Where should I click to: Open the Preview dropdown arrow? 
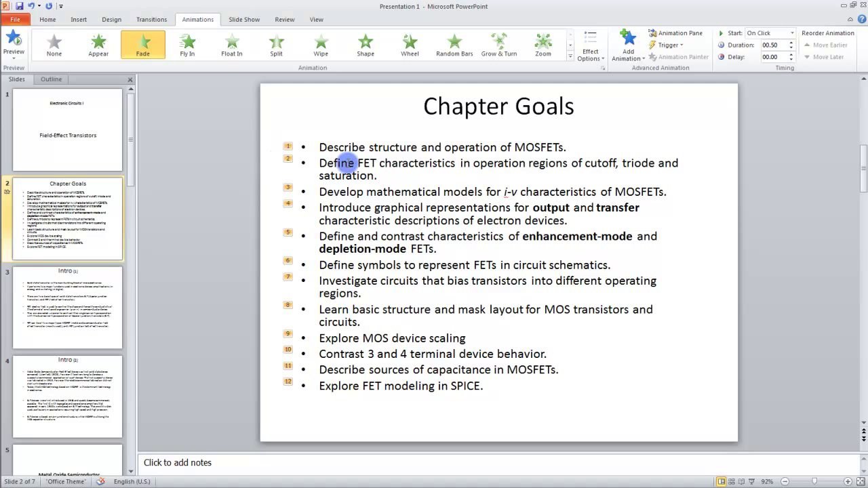coord(14,58)
